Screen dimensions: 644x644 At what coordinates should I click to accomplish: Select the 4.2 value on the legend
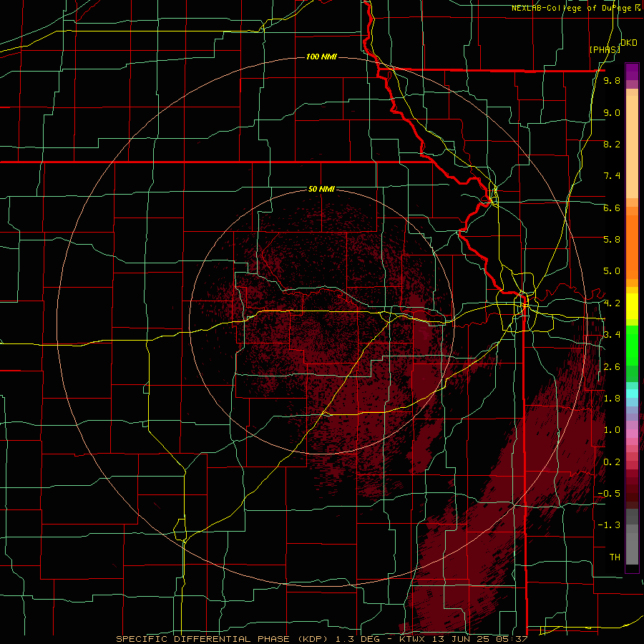tap(612, 303)
